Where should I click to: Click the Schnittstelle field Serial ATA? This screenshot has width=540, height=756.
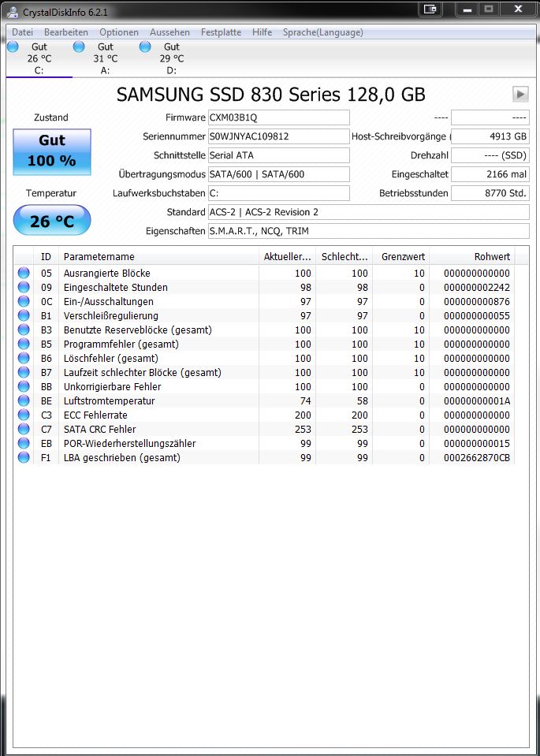(279, 155)
